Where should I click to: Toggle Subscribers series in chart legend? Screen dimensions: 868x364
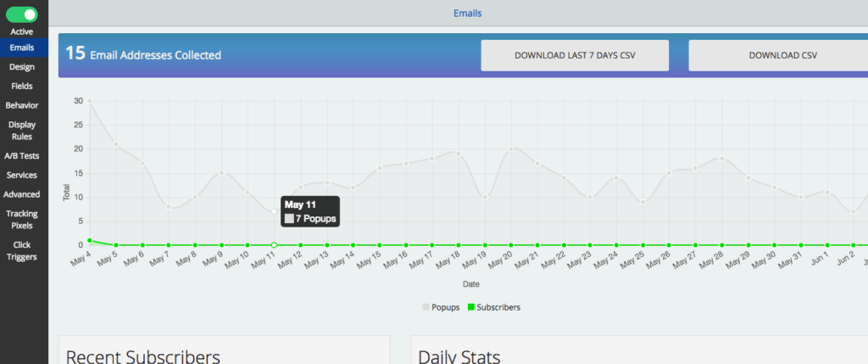point(494,307)
